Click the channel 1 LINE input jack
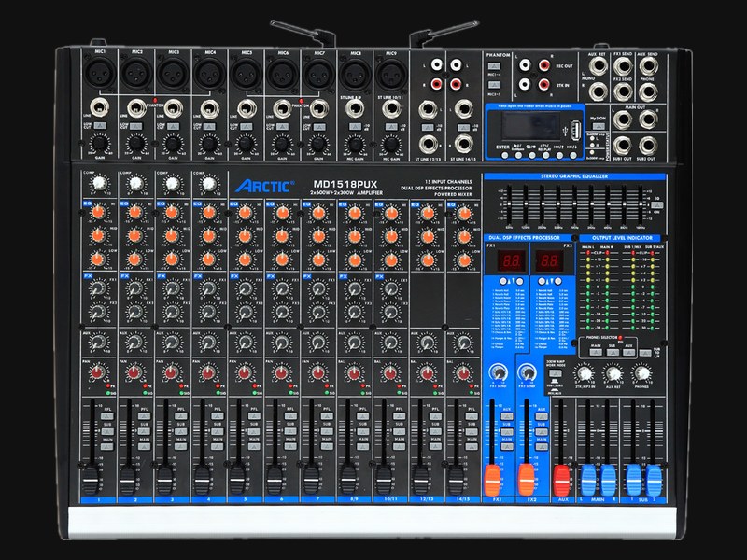 point(99,108)
